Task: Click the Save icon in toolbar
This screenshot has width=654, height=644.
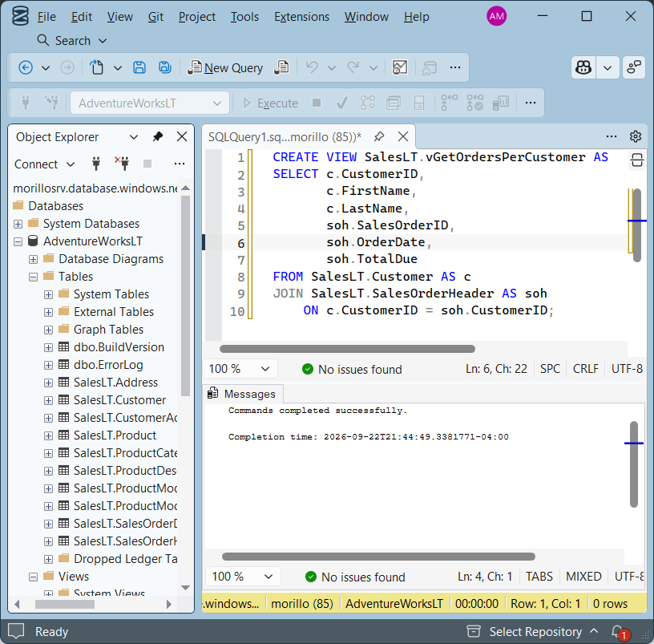Action: coord(139,67)
